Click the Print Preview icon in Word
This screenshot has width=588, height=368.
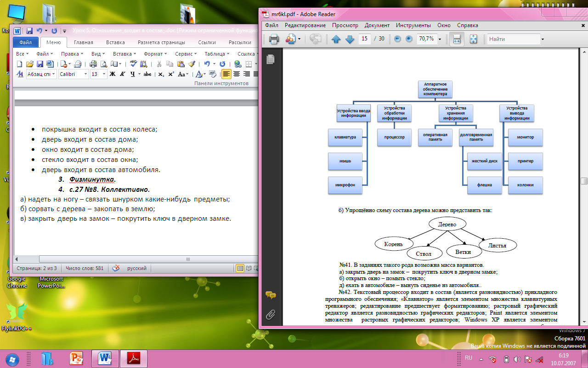(x=104, y=64)
